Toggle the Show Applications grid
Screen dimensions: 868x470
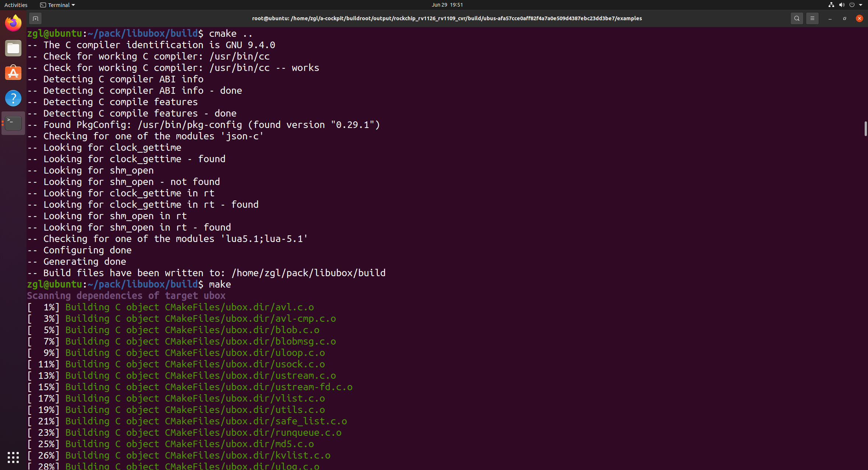pyautogui.click(x=13, y=457)
